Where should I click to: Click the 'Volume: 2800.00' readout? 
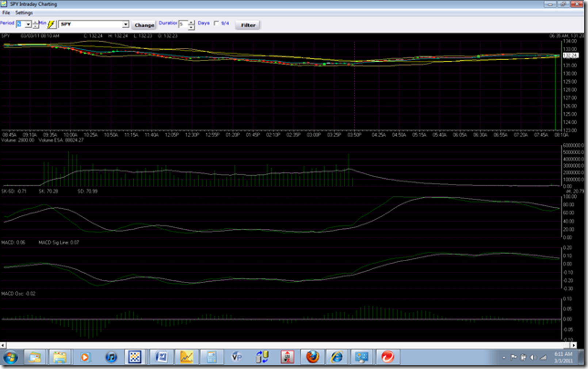tap(18, 140)
